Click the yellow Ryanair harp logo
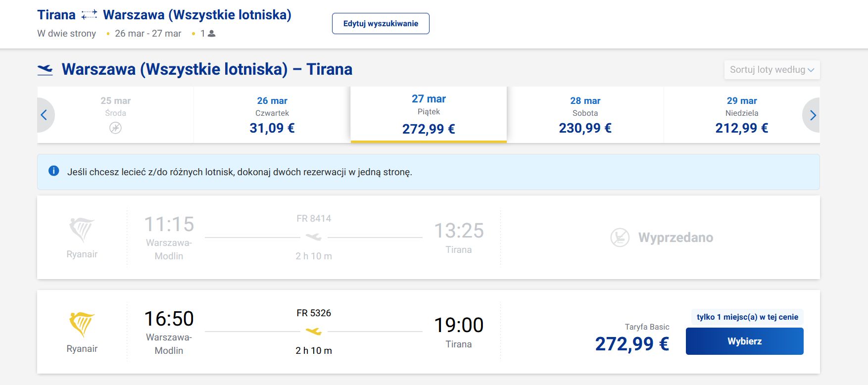The width and height of the screenshot is (868, 385). click(82, 324)
